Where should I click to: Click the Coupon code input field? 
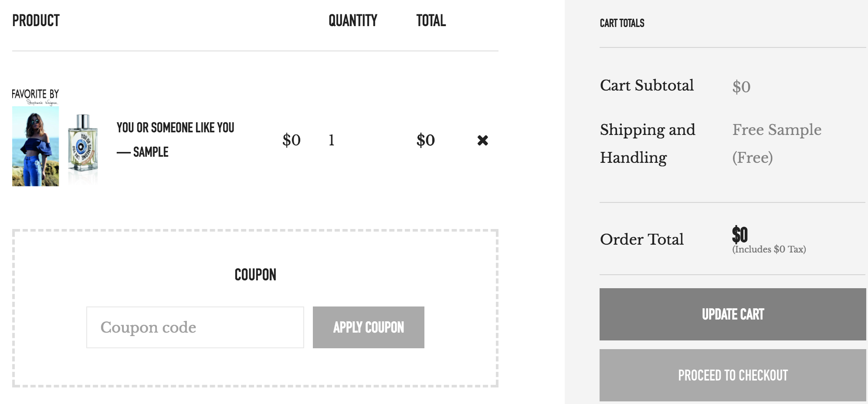195,327
